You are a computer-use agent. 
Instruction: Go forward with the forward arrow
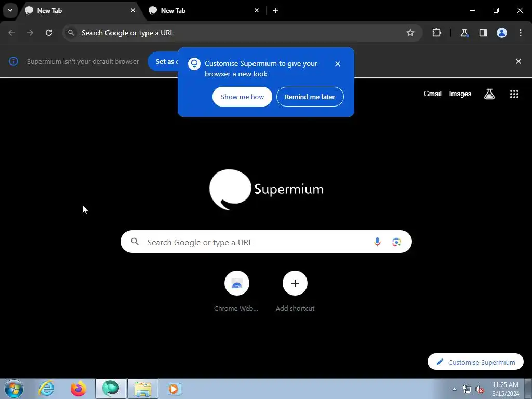tap(30, 33)
